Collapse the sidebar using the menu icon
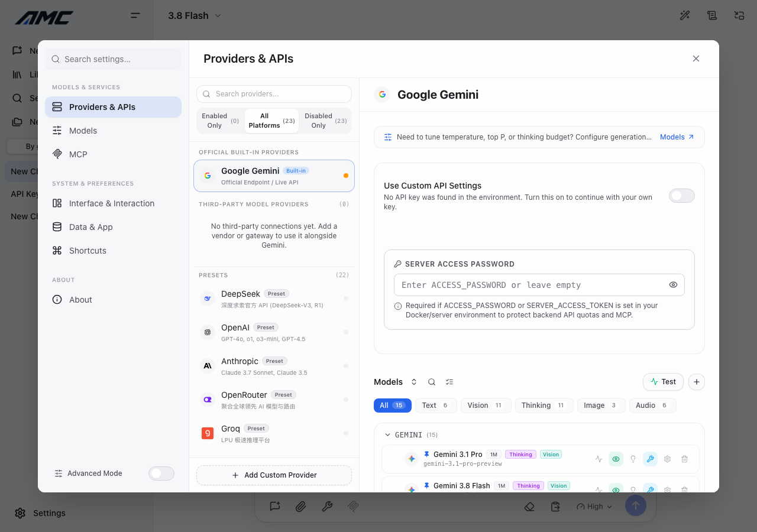 135,15
